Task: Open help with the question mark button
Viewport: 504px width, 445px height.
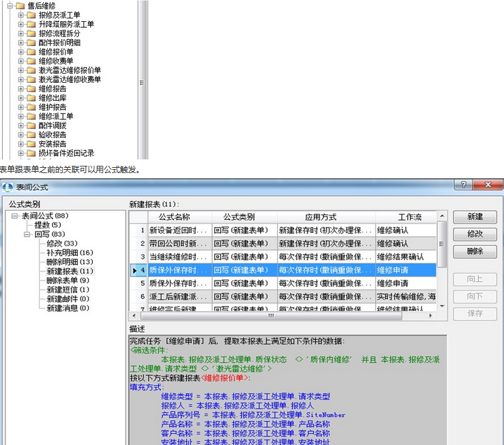Action: coord(462,184)
